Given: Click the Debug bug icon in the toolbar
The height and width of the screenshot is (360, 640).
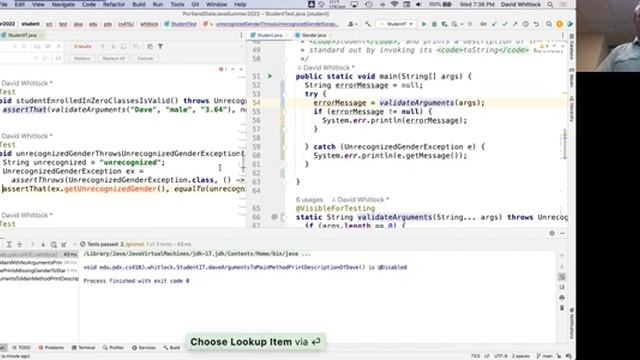Looking at the screenshot, I should pyautogui.click(x=434, y=24).
